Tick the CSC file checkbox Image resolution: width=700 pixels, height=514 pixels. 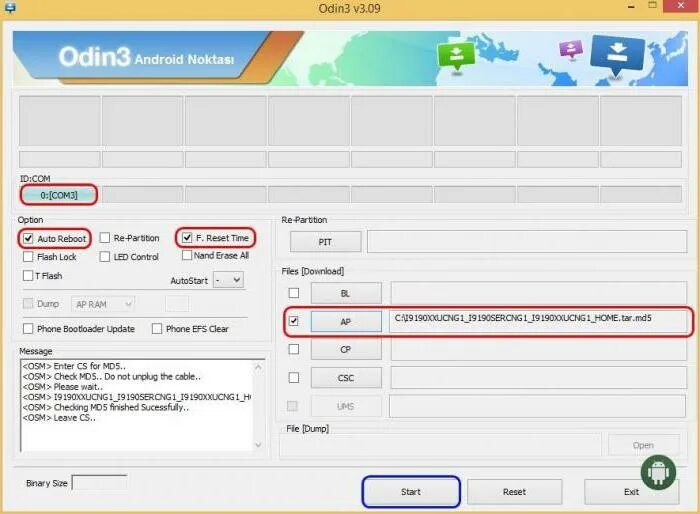[x=294, y=378]
